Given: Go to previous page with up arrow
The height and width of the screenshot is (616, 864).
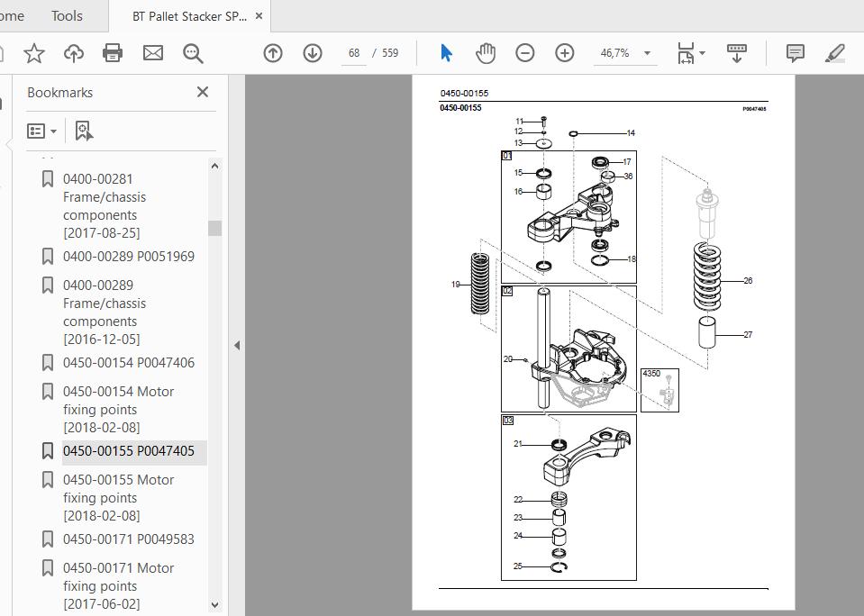Looking at the screenshot, I should coord(273,53).
